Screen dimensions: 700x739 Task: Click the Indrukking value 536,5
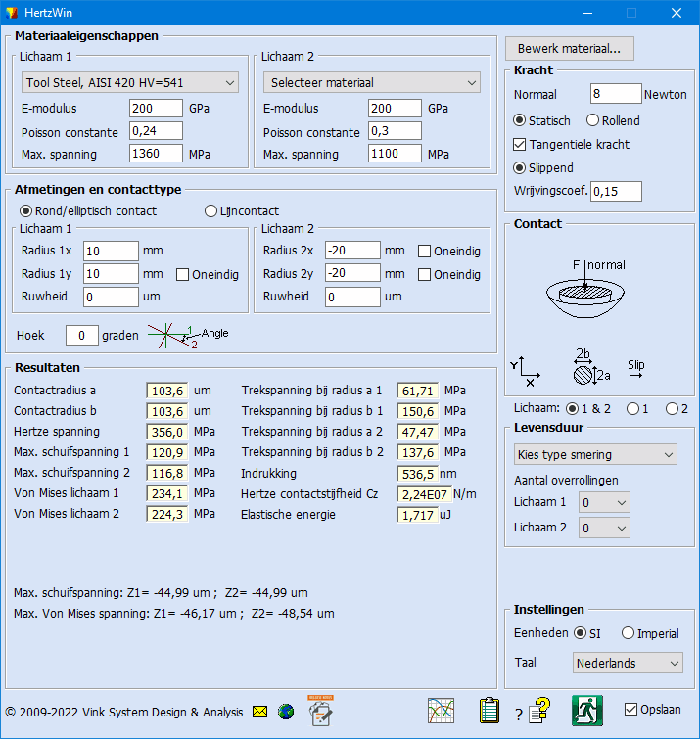click(x=418, y=474)
